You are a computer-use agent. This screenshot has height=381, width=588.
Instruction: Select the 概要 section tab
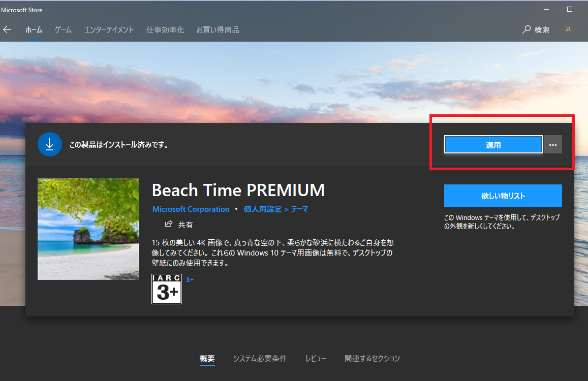click(207, 359)
